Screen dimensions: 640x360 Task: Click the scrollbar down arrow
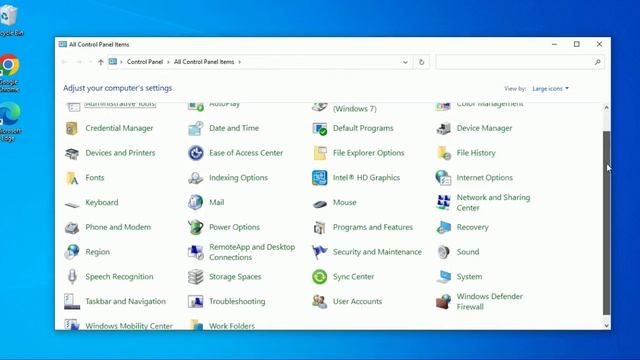(607, 325)
